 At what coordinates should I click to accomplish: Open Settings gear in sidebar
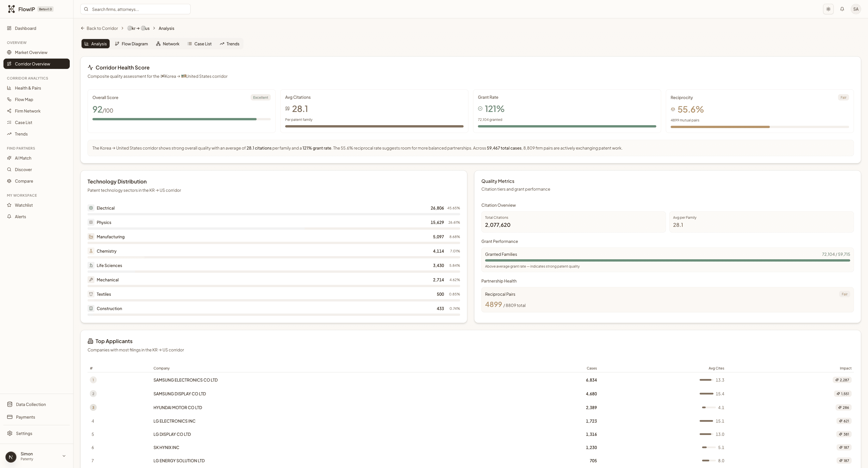[x=24, y=433]
